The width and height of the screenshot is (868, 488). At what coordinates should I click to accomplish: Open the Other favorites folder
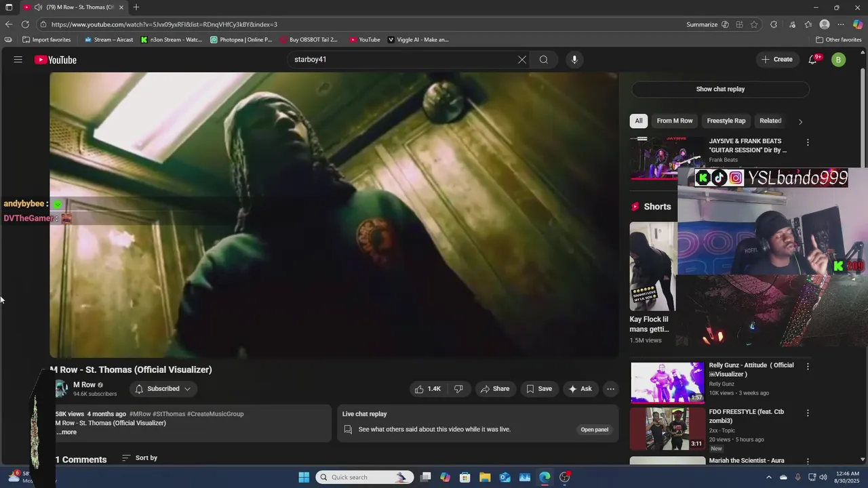click(838, 40)
